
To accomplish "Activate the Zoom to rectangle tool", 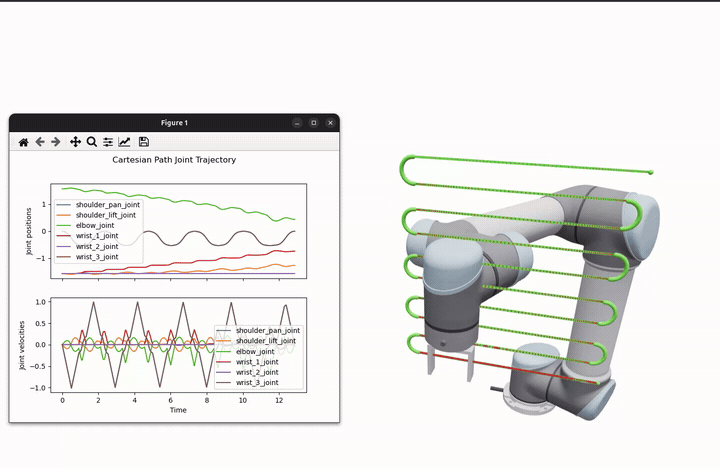I will pos(92,142).
